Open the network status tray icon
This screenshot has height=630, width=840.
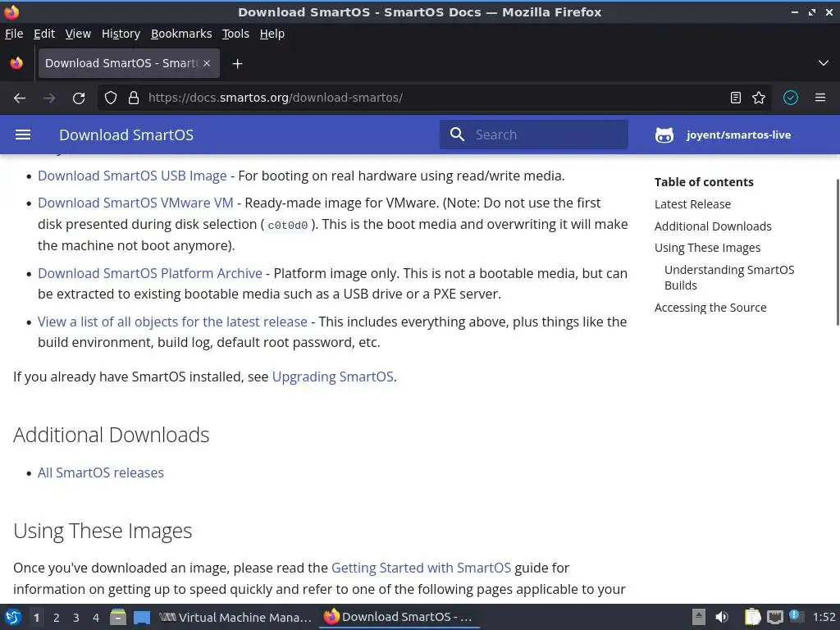click(x=774, y=617)
